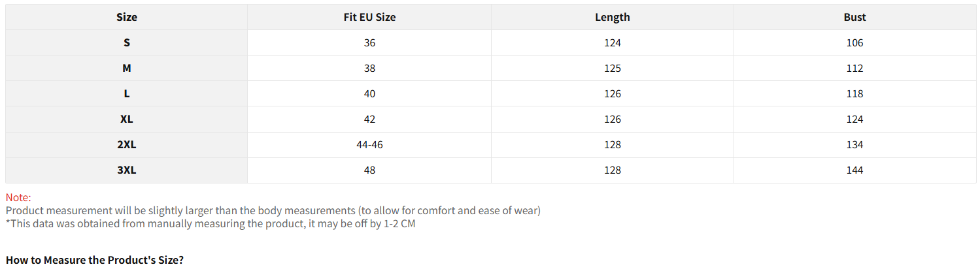Click the Fit EU Size column header
This screenshot has width=980, height=271.
point(369,17)
